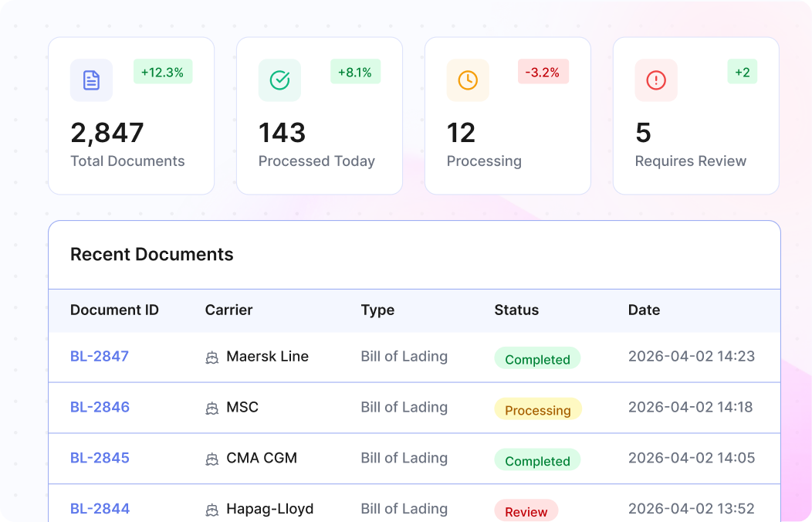Image resolution: width=812 pixels, height=522 pixels.
Task: Click the Hapag-Lloyd carrier name
Action: pyautogui.click(x=270, y=509)
